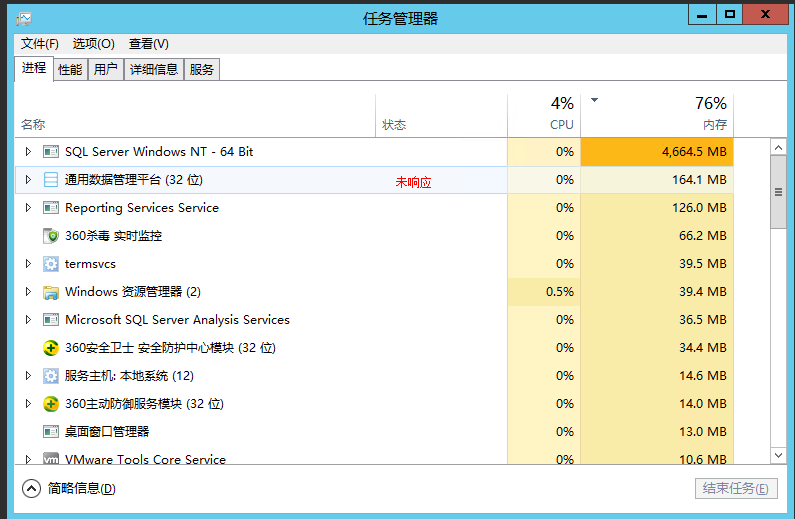Sort processes by the 内存 column header
Image resolution: width=795 pixels, height=519 pixels.
point(657,116)
